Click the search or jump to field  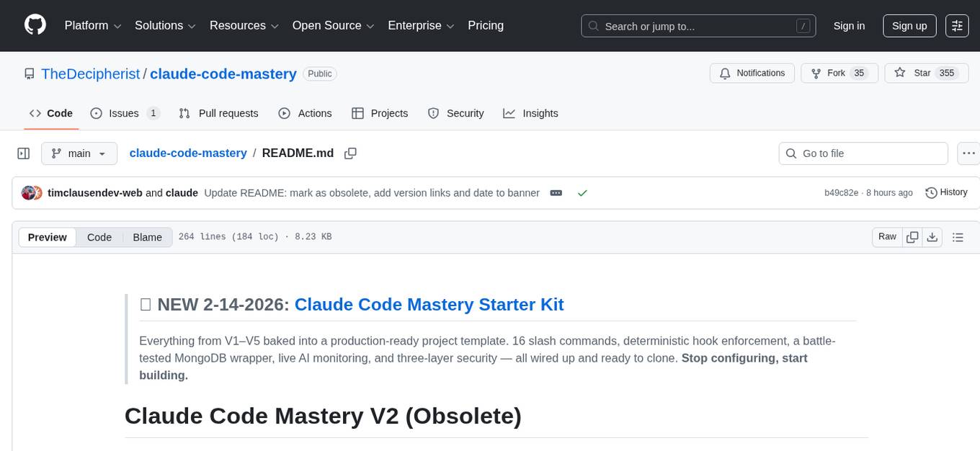click(698, 25)
